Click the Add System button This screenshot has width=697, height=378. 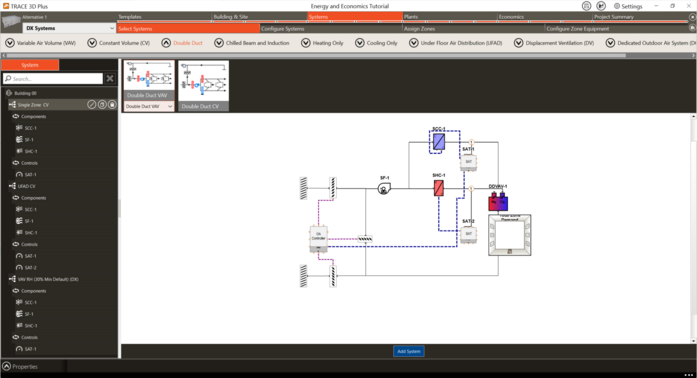tap(409, 351)
